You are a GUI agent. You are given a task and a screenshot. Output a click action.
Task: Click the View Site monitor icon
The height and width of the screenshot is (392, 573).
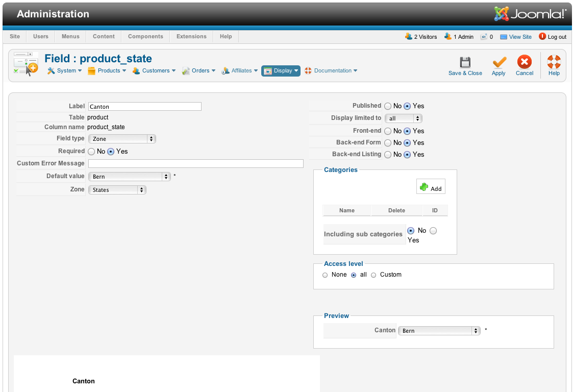(x=503, y=37)
